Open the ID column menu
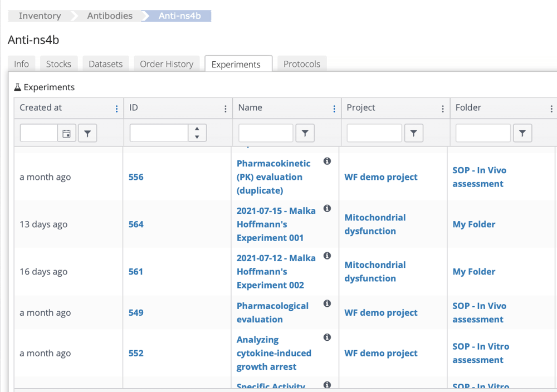The image size is (557, 392). pos(225,107)
